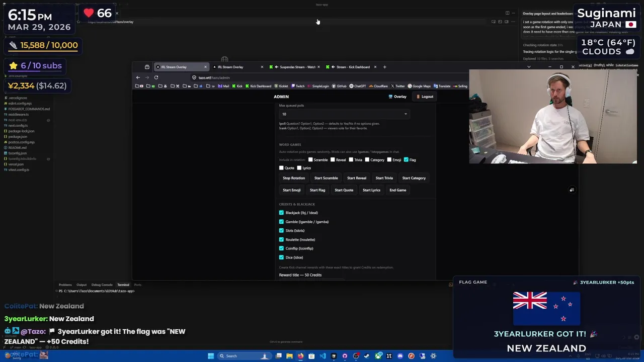Viewport: 644px width, 362px height.
Task: Open the Max queued polls dropdown
Action: point(344,114)
